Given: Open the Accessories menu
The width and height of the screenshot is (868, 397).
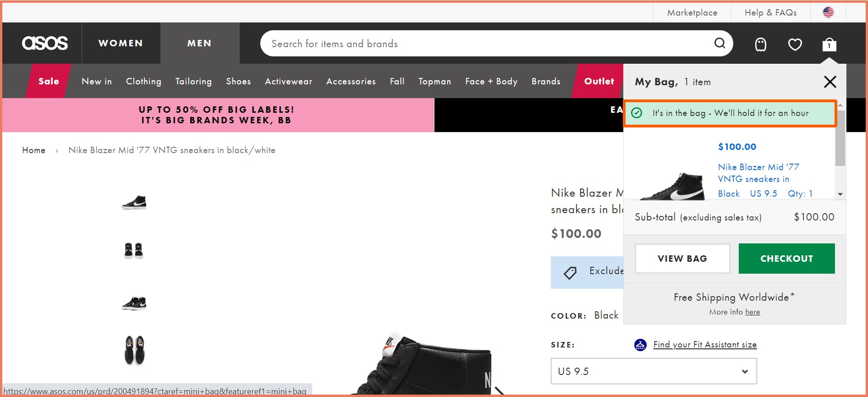Looking at the screenshot, I should click(351, 81).
